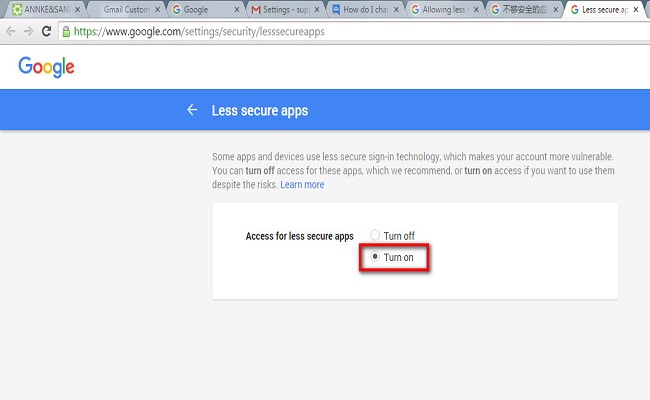Close the Settings Gmail tab
Viewport: 650px width, 400px height.
tap(317, 10)
